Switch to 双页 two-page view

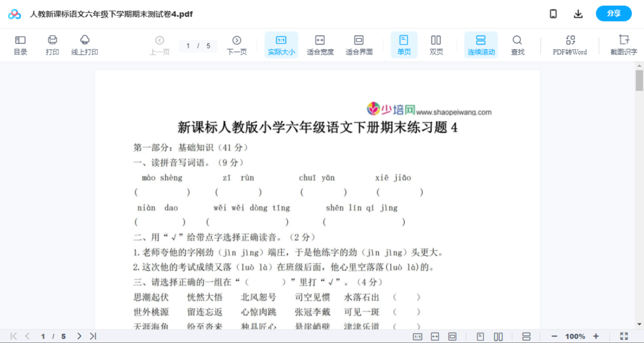pos(436,45)
